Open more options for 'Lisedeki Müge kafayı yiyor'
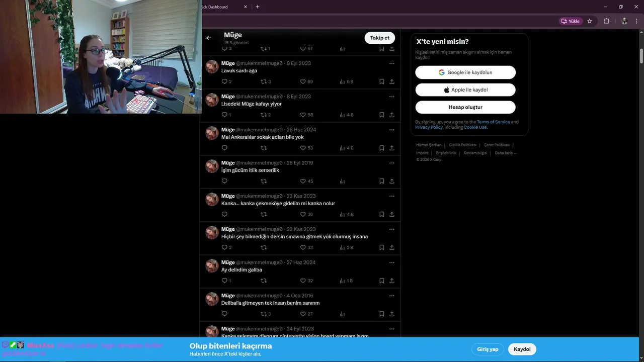 (x=392, y=97)
